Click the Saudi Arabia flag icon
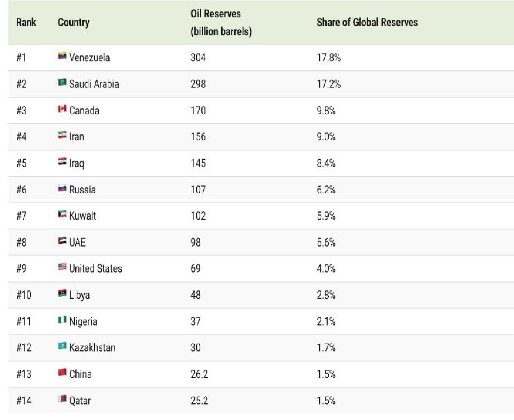This screenshot has width=514, height=420. pos(62,83)
